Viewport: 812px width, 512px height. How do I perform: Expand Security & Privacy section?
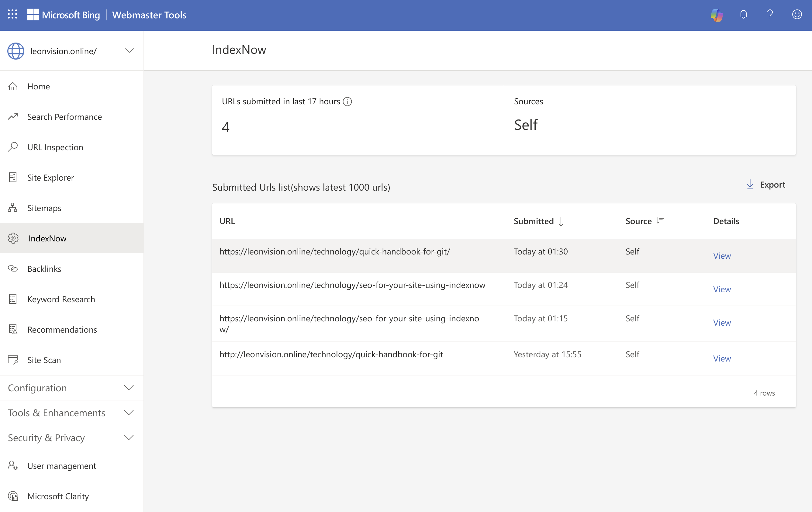coord(129,438)
